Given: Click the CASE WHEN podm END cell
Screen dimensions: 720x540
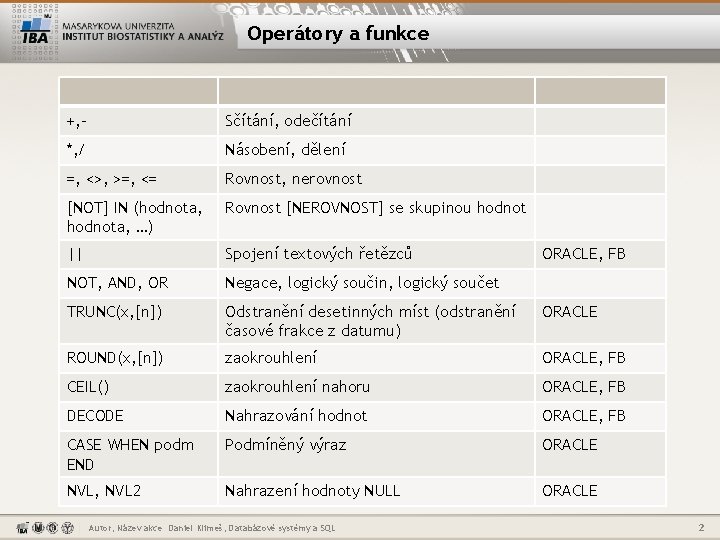Looking at the screenshot, I should click(x=138, y=454).
